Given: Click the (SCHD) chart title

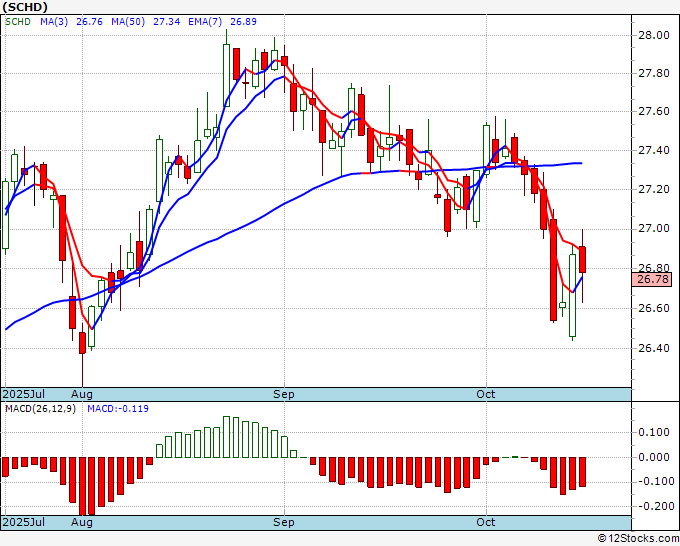Looking at the screenshot, I should point(25,7).
